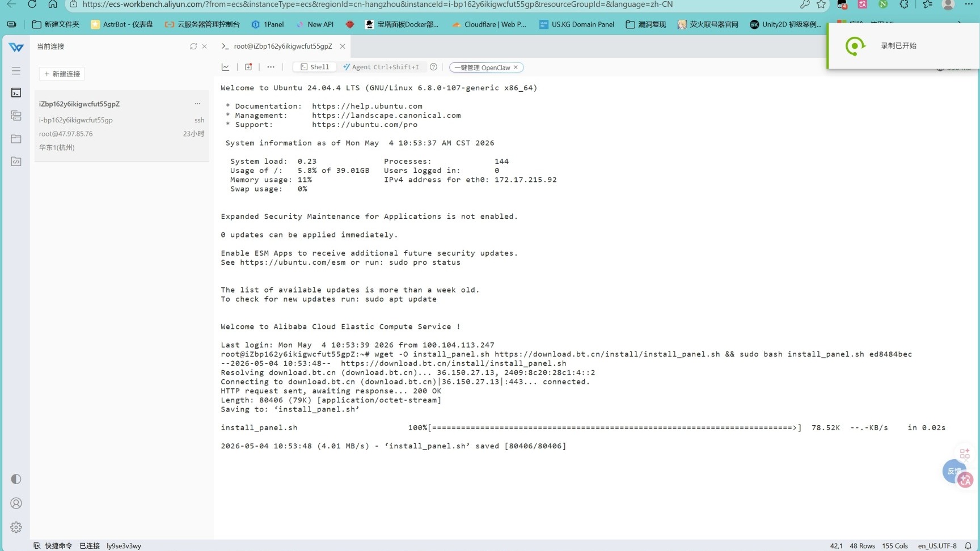The width and height of the screenshot is (980, 551).
Task: Click the floating 反馈 feedback button
Action: (x=953, y=471)
